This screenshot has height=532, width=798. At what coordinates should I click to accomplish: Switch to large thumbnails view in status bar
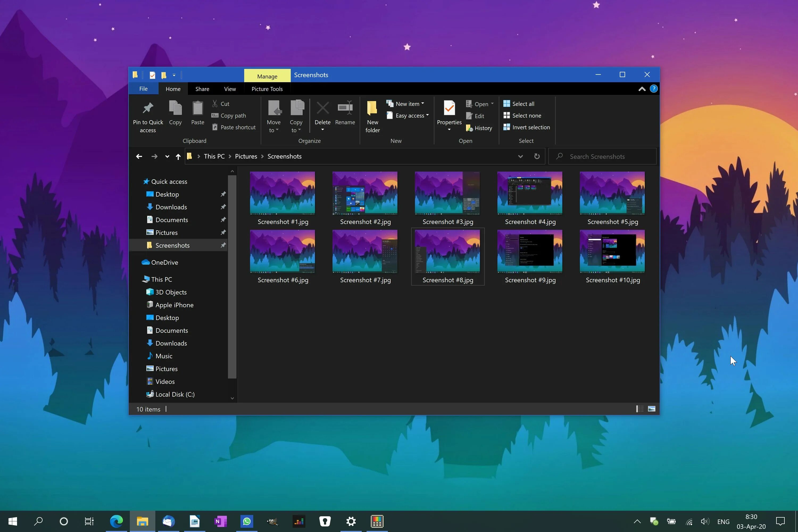point(651,409)
